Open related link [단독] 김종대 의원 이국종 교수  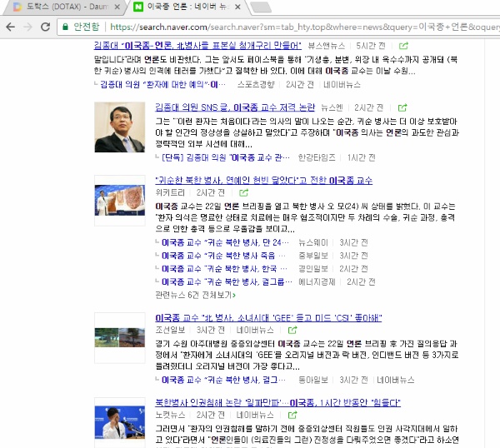(x=226, y=157)
